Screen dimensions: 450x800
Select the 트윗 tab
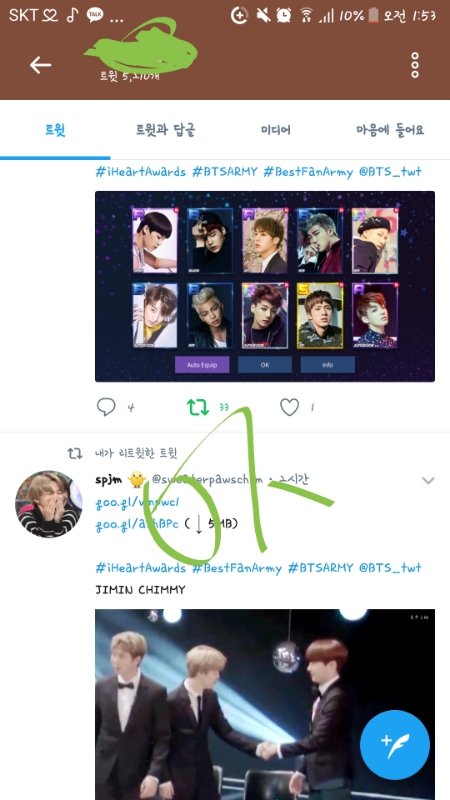click(55, 130)
